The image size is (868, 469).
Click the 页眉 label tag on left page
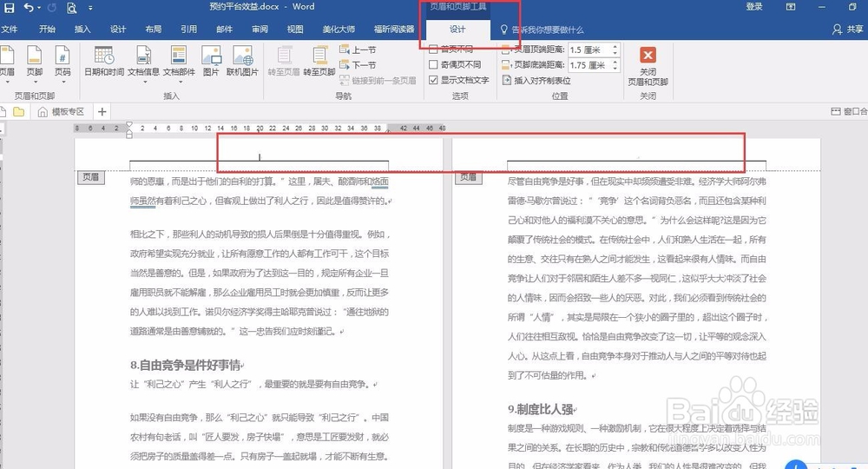[91, 177]
